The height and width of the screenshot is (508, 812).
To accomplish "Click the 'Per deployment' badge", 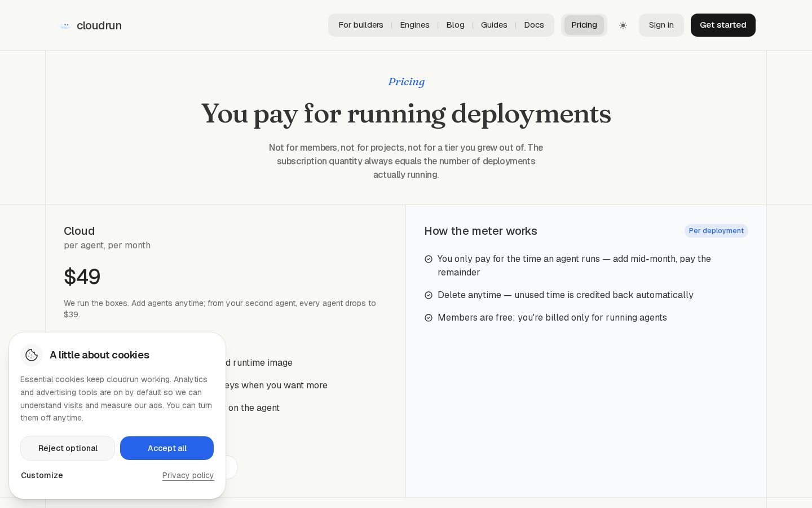I will point(716,231).
